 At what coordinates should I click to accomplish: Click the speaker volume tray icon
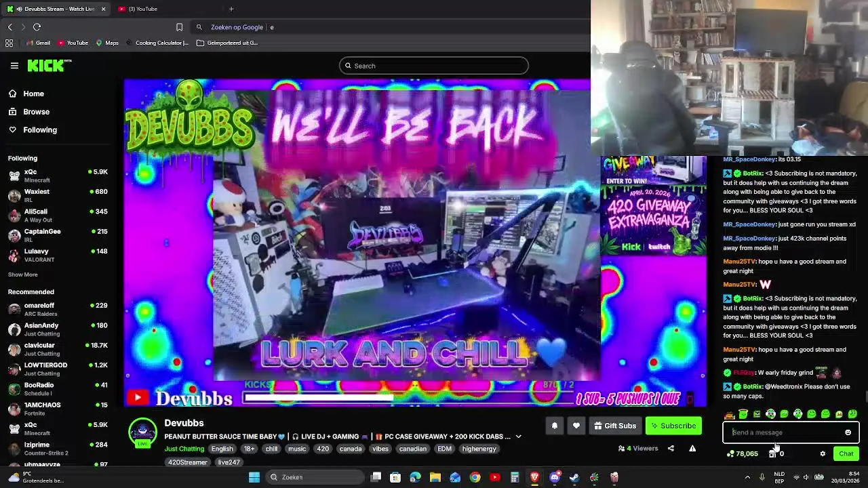pos(806,477)
